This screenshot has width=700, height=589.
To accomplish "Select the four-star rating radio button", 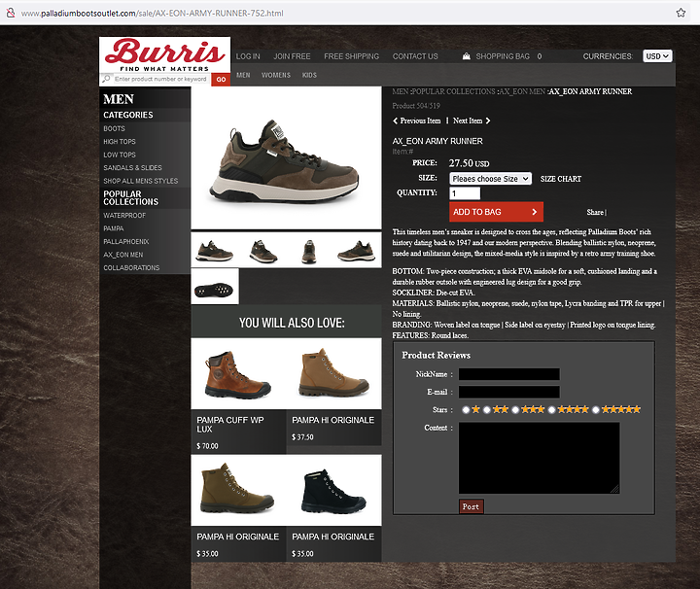I will pos(552,409).
